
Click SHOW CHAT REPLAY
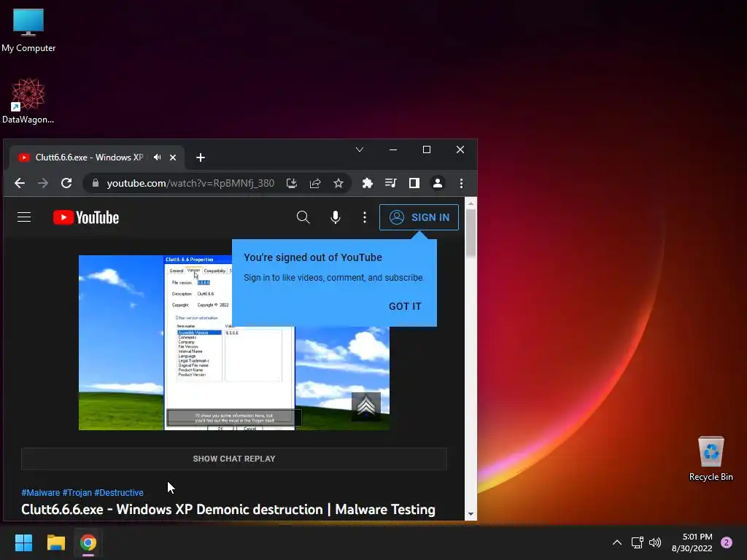(234, 459)
